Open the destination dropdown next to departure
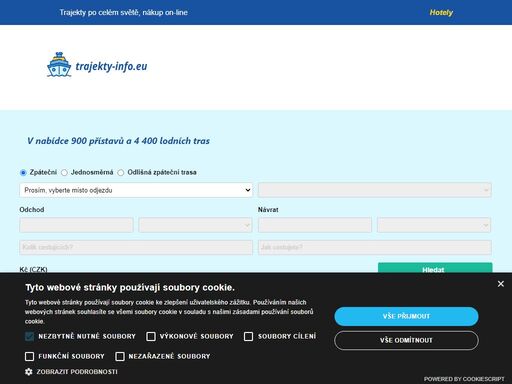 coord(375,190)
